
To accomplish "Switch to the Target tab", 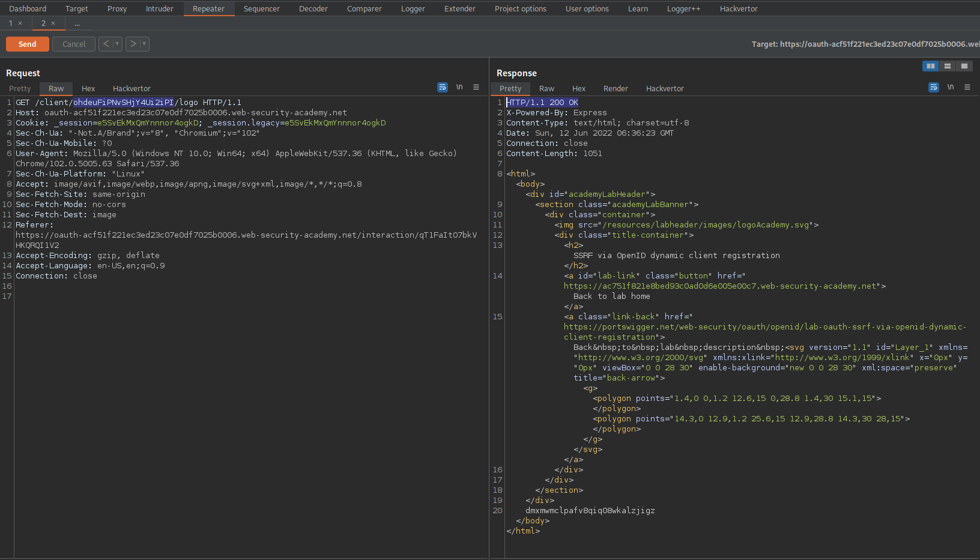I will tap(77, 8).
